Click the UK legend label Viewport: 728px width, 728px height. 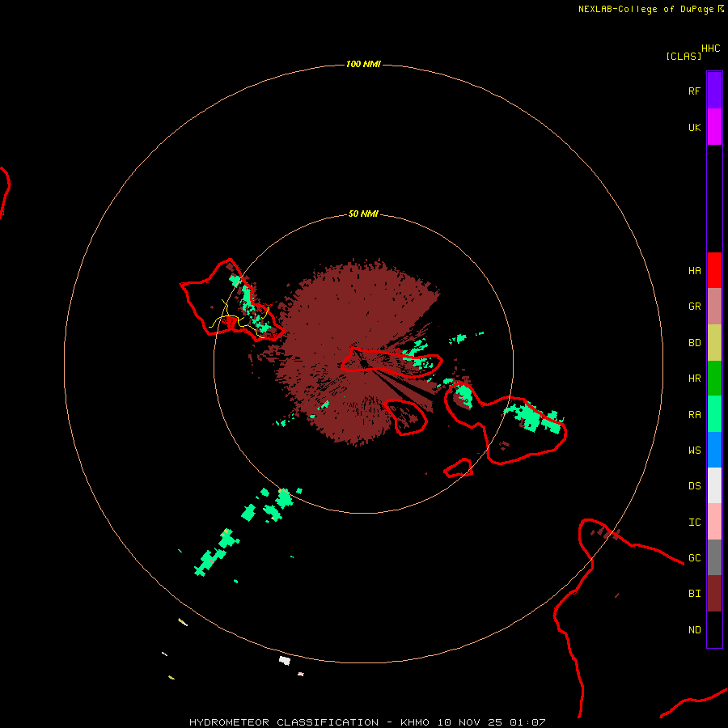tap(694, 127)
